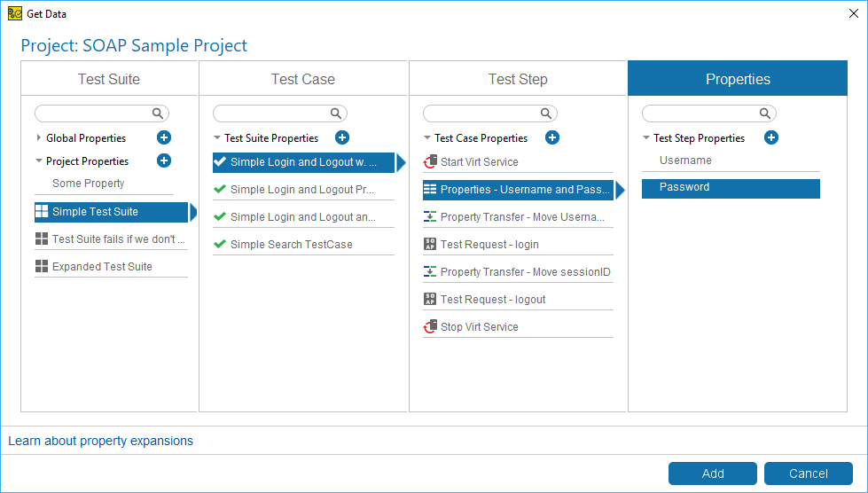This screenshot has height=493, width=868.
Task: Click the checkmark of Simple Login and Logout an...
Action: [x=220, y=217]
